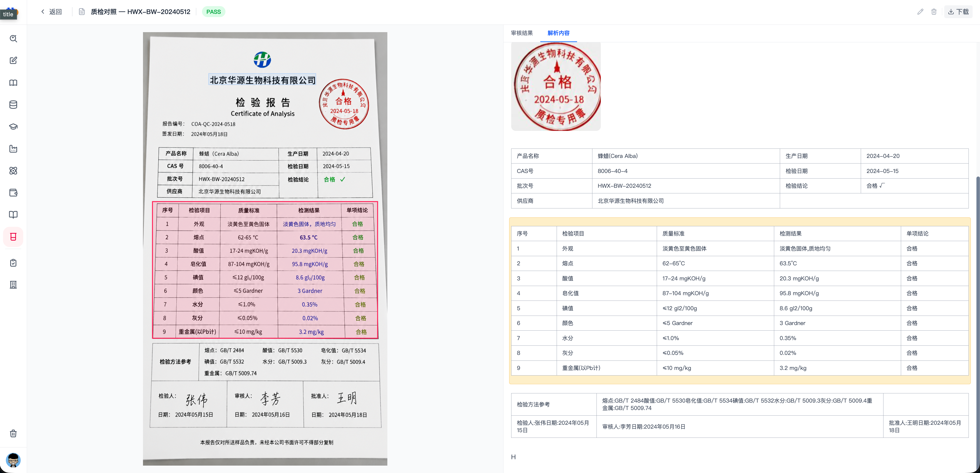Go back using the 返回 button
980x473 pixels.
(x=51, y=12)
